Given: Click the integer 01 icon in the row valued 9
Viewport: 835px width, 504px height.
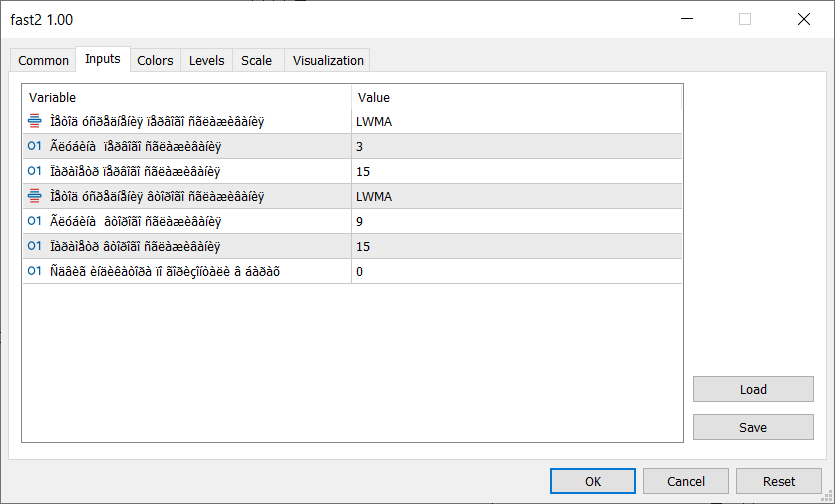Looking at the screenshot, I should coord(35,221).
